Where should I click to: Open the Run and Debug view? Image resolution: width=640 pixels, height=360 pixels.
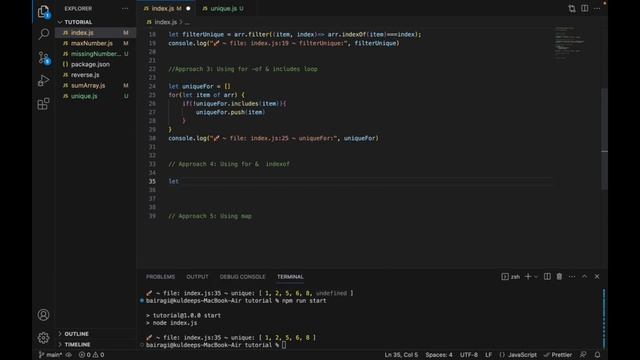43,80
